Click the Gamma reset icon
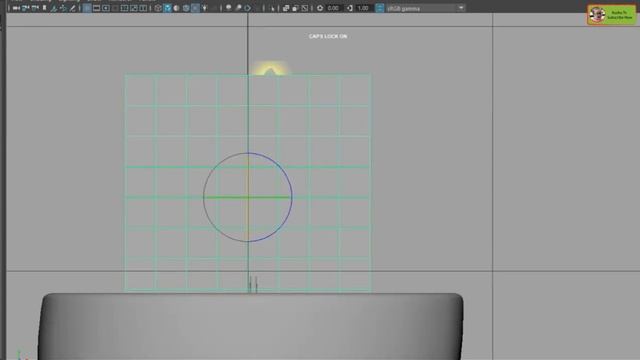Image resolution: width=640 pixels, height=360 pixels. (x=350, y=8)
